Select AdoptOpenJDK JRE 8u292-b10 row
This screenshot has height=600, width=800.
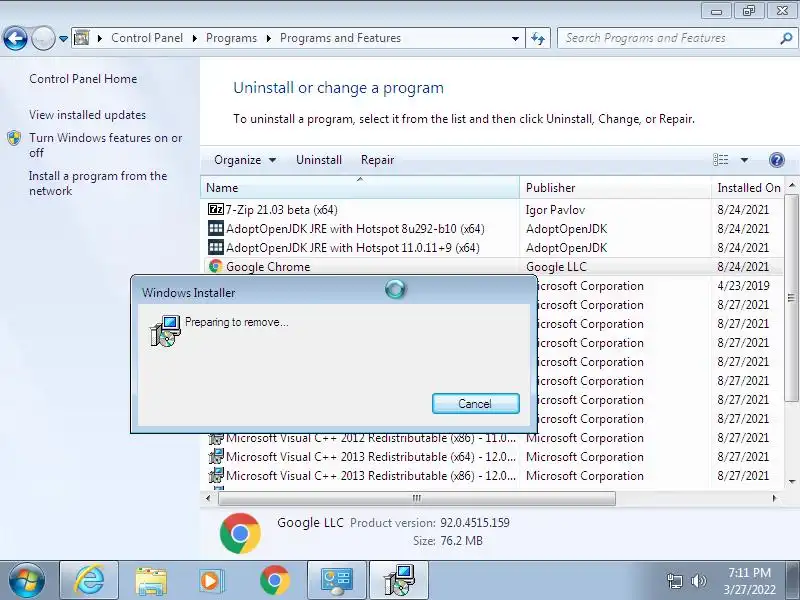pyautogui.click(x=492, y=229)
